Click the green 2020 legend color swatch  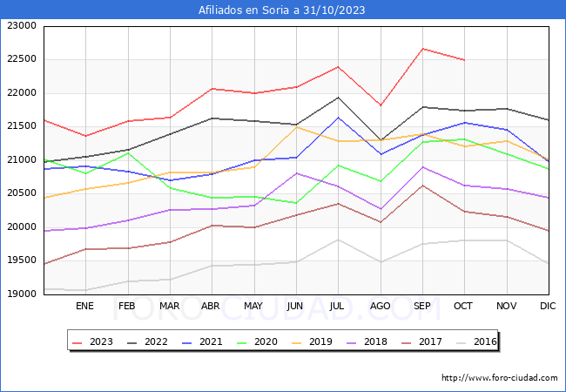point(241,342)
